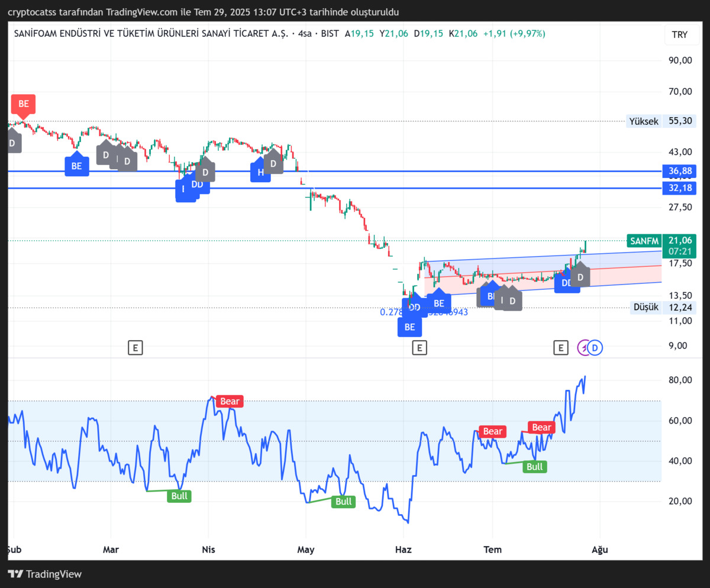710x588 pixels.
Task: Click the Nis month on time axis
Action: point(208,550)
